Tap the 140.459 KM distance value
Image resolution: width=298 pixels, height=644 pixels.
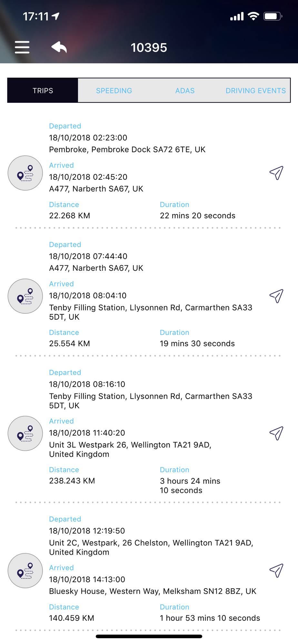(72, 618)
